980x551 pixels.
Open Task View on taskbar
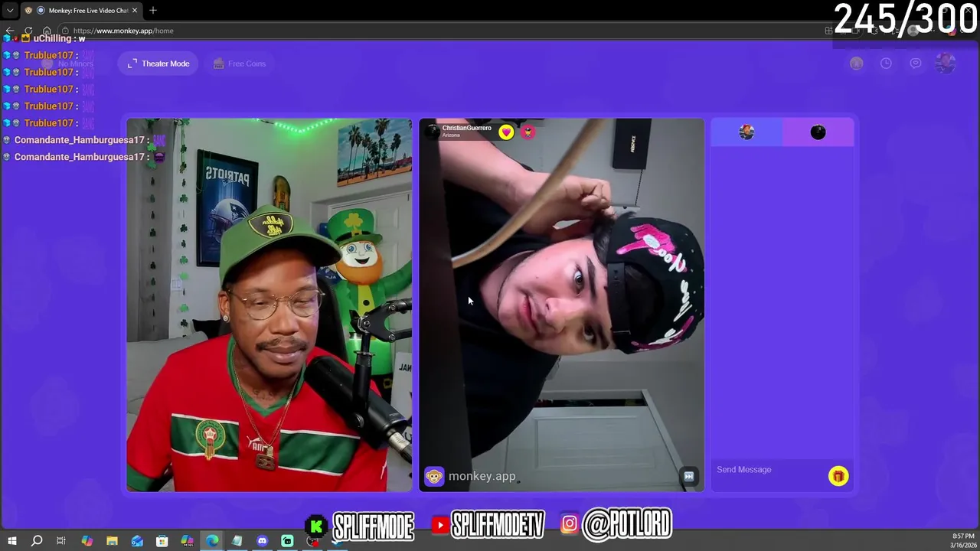(x=61, y=541)
